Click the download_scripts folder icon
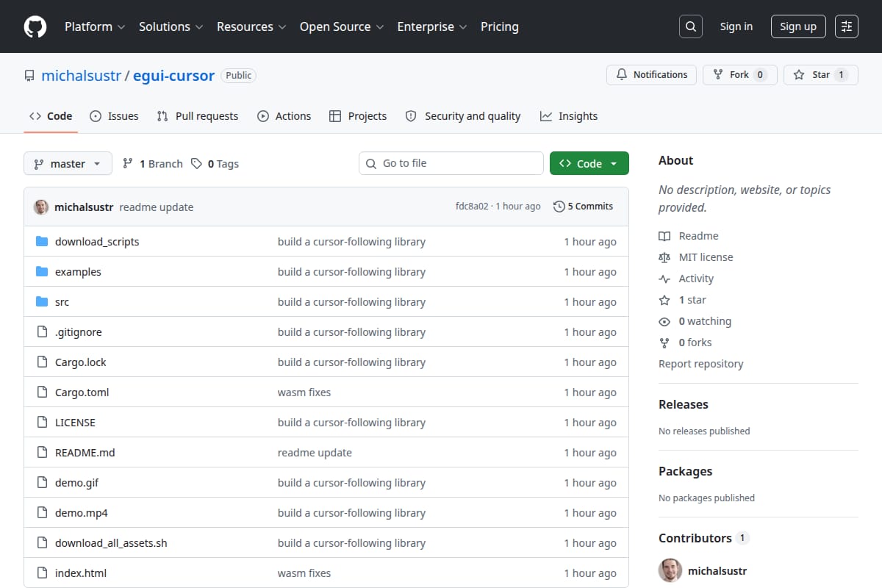Viewport: 882px width, 588px height. point(42,242)
